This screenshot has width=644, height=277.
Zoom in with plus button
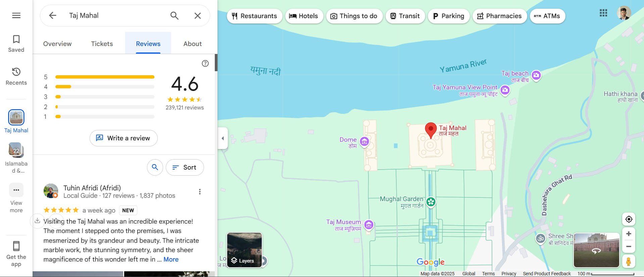(629, 234)
